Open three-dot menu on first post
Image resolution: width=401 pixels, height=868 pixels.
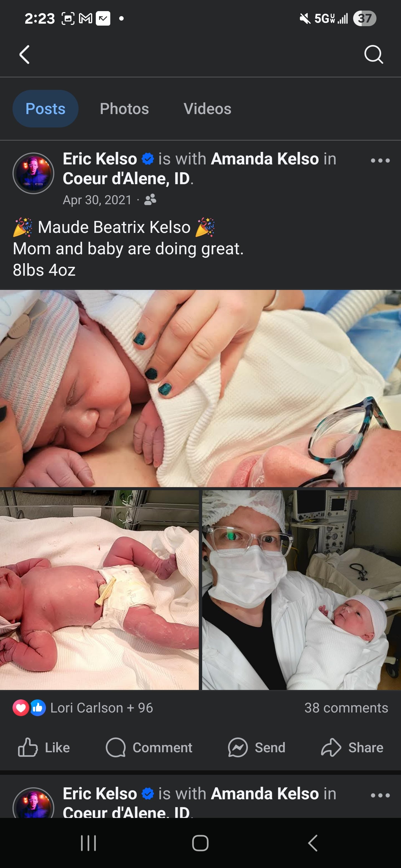(x=380, y=161)
